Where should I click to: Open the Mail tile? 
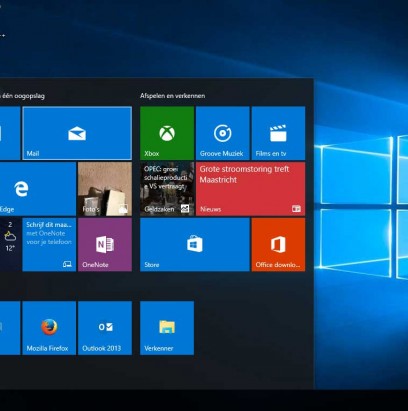(77, 133)
